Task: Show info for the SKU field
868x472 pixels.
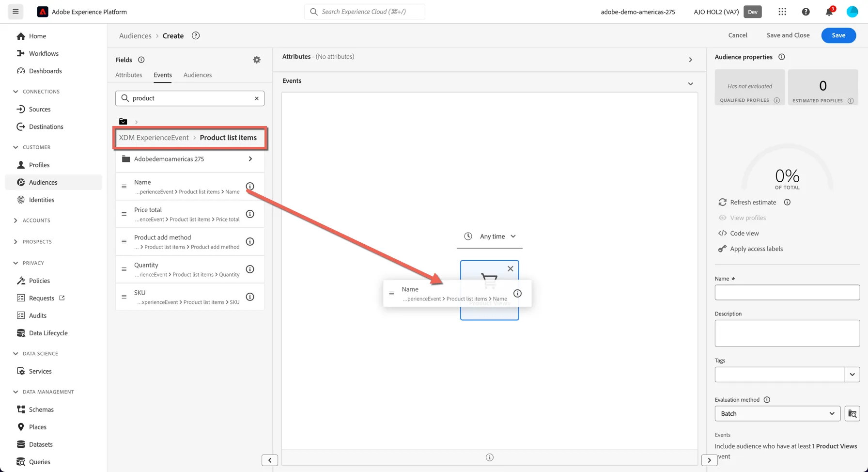Action: point(250,297)
